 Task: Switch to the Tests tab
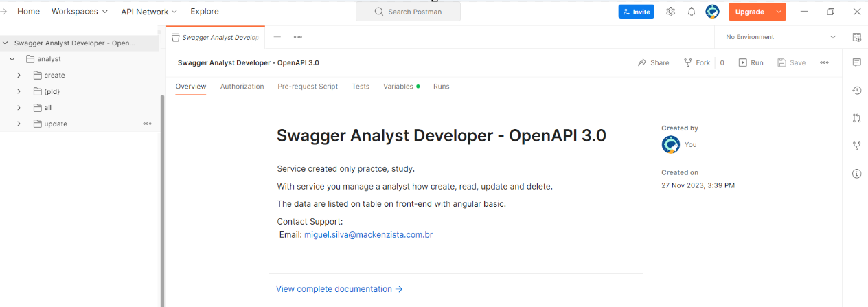[x=361, y=87]
